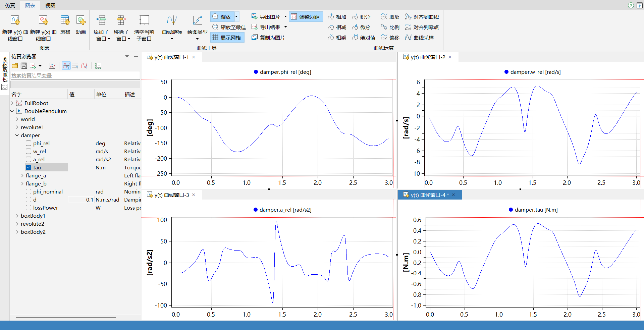644x330 pixels.
Task: Click the 调整边距 button
Action: tap(306, 17)
